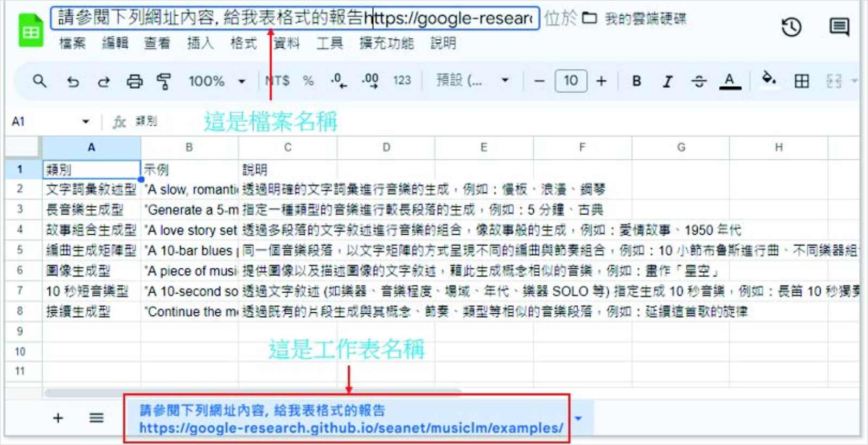This screenshot has width=868, height=445.
Task: Toggle italic formatting
Action: (668, 81)
